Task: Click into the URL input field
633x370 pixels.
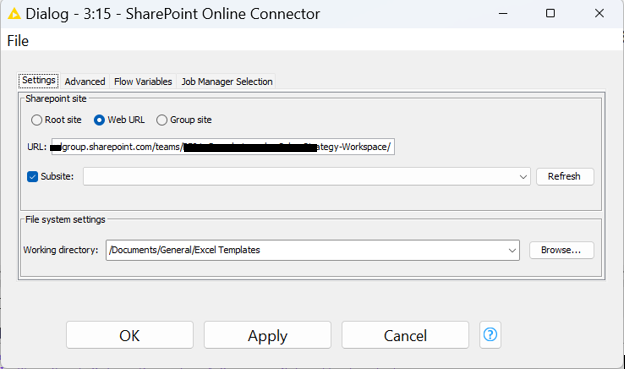Action: [x=222, y=147]
